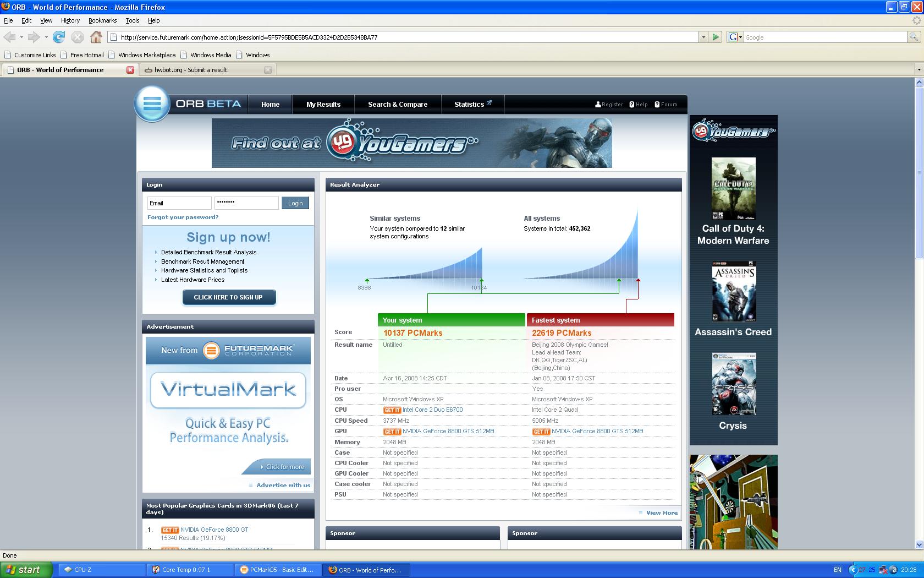Viewport: 924px width, 578px height.
Task: Open the Google search engine selector
Action: point(735,37)
